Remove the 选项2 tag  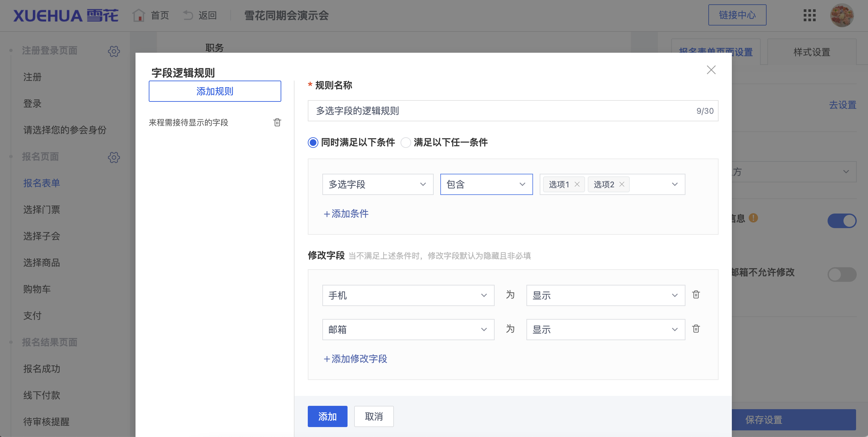tap(622, 184)
